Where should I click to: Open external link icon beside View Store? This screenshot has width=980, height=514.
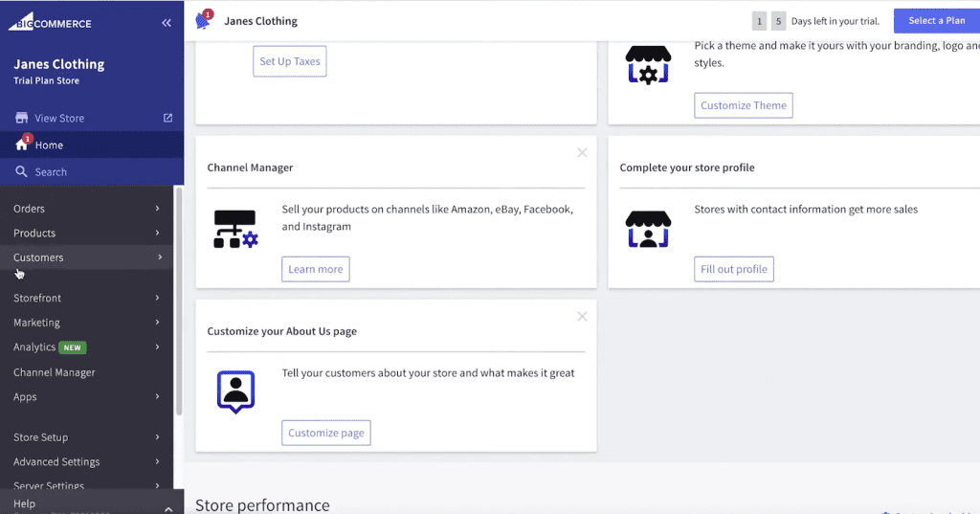(x=167, y=118)
